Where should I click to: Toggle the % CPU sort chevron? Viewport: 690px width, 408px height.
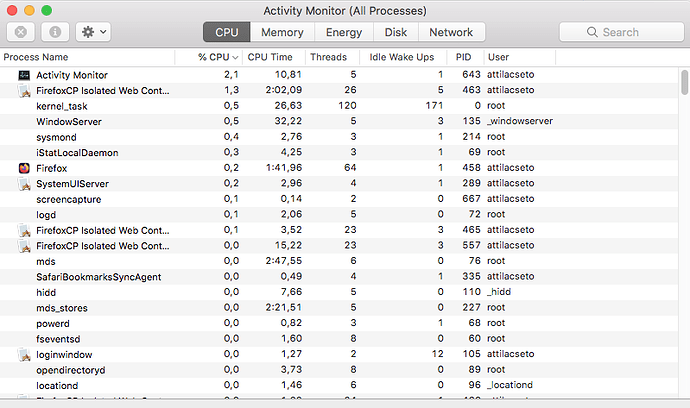[235, 58]
